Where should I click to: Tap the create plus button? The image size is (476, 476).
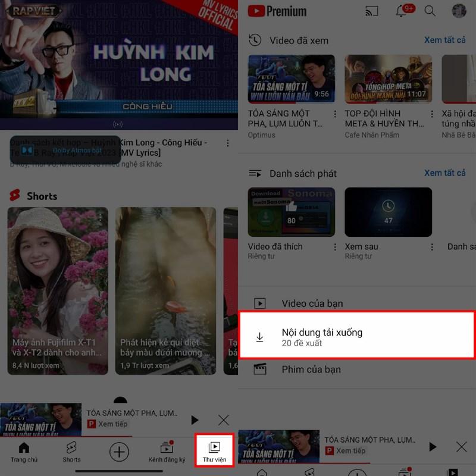point(119,452)
